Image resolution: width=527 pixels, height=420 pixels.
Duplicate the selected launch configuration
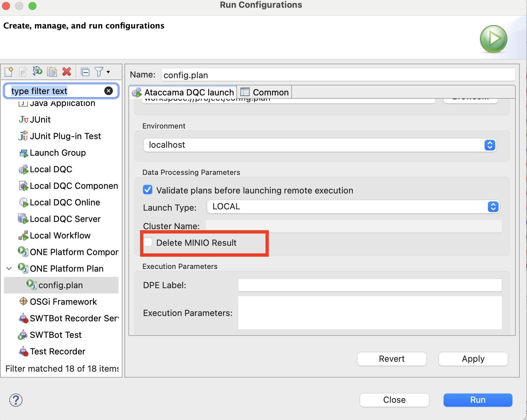[52, 72]
